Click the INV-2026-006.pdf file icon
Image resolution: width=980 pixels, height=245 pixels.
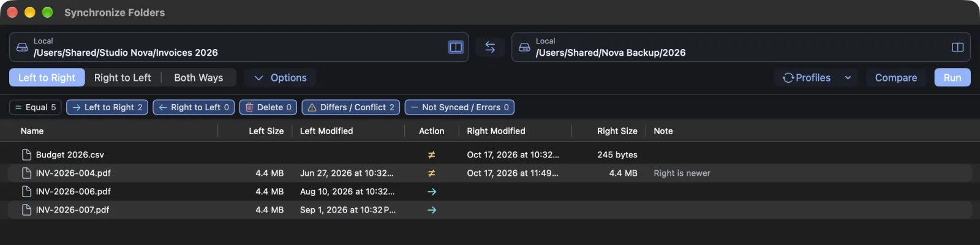click(26, 192)
